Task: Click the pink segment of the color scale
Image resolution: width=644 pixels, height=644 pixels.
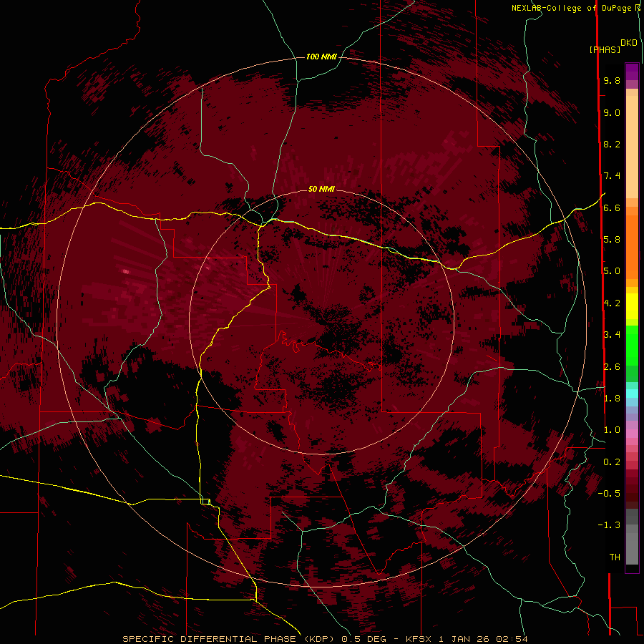Action: pos(632,434)
